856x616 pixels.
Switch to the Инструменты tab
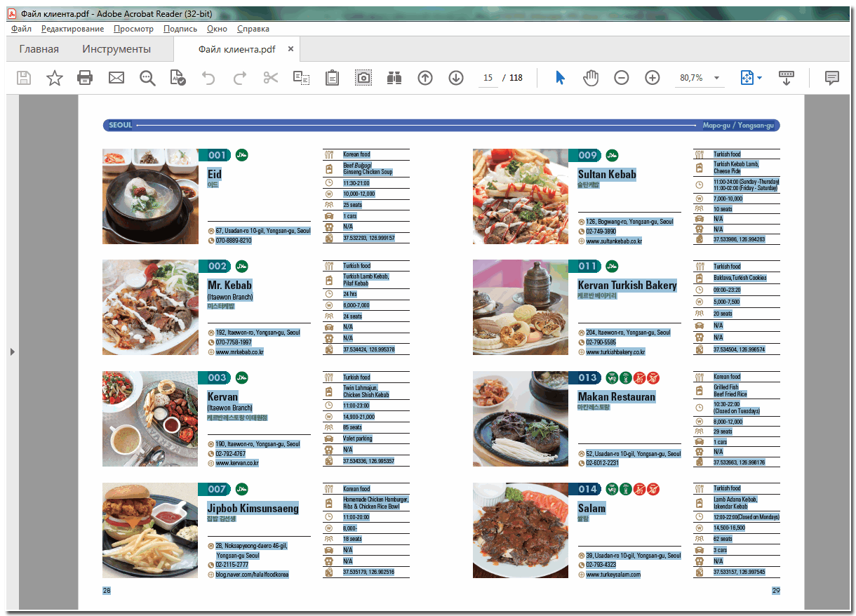(116, 49)
